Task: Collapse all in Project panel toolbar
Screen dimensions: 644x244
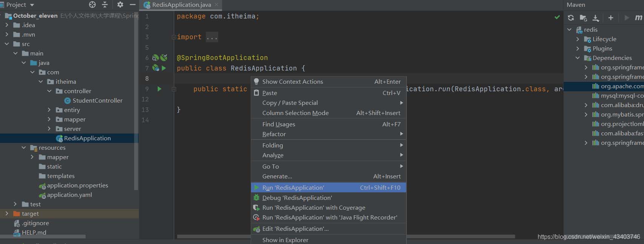Action: [x=105, y=5]
